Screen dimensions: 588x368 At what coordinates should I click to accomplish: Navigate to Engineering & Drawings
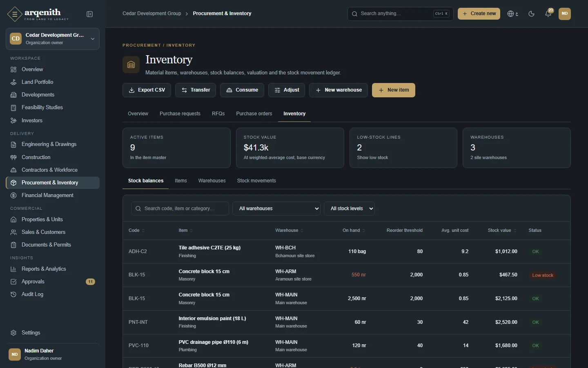pyautogui.click(x=53, y=144)
